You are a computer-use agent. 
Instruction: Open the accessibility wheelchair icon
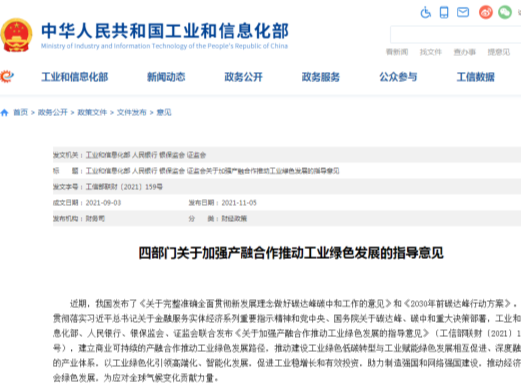coord(425,13)
